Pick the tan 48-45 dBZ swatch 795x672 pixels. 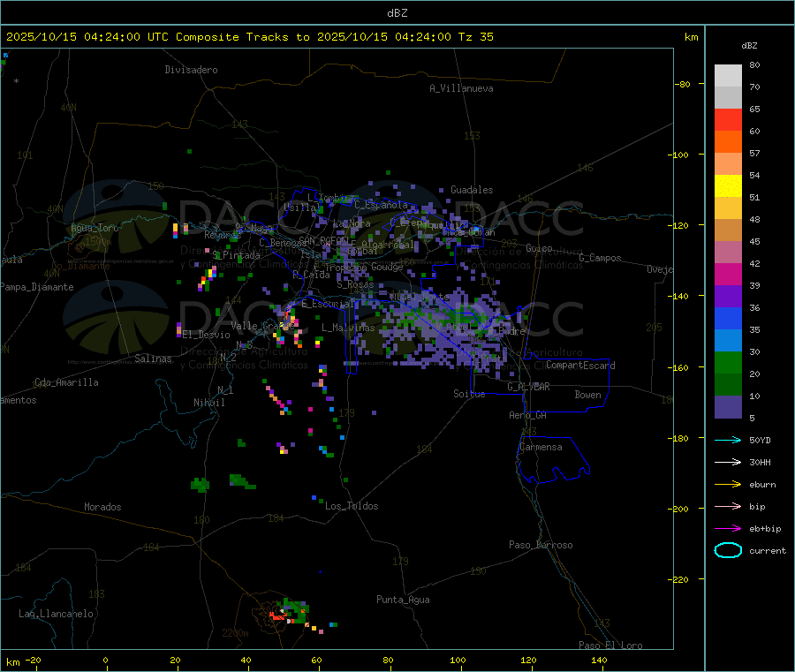pyautogui.click(x=728, y=230)
